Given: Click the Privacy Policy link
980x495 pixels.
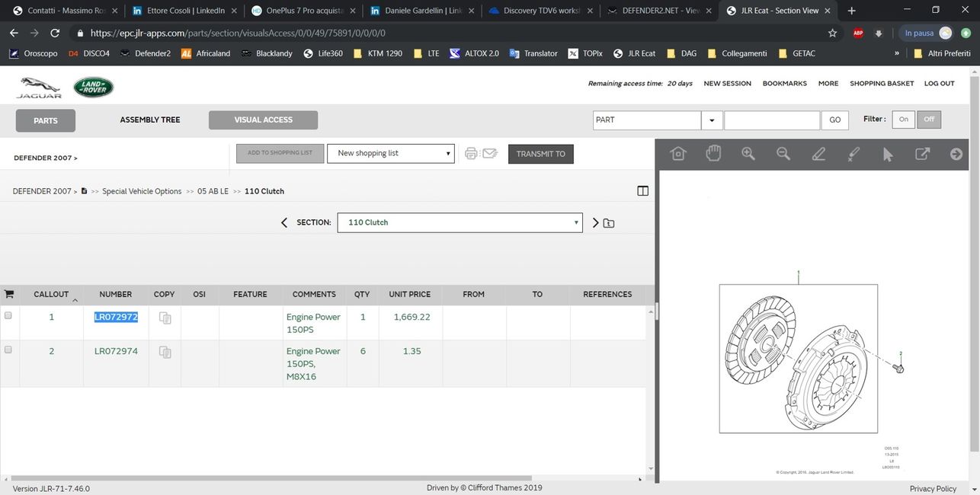Looking at the screenshot, I should pyautogui.click(x=933, y=488).
